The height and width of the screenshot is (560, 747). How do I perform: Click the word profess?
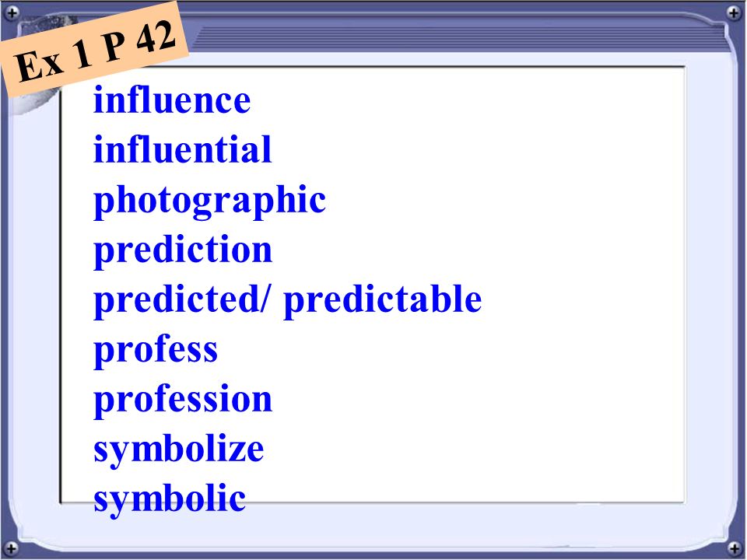(156, 350)
